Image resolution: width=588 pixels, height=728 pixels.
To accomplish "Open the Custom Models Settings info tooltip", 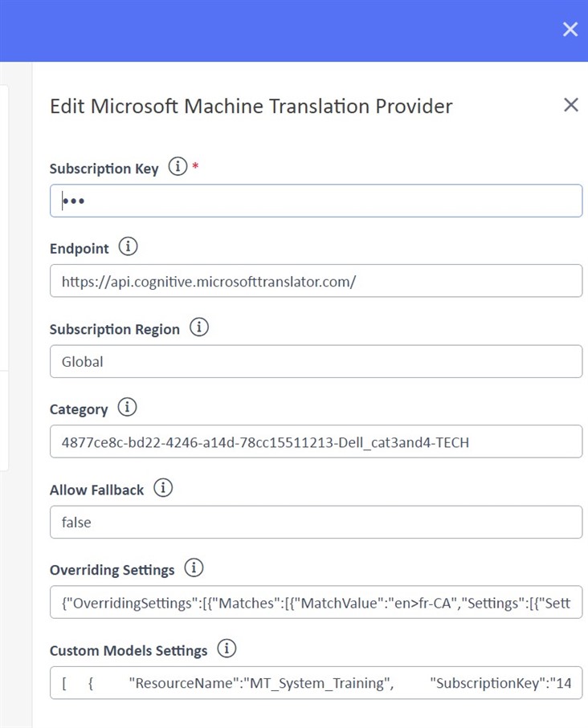I will [x=227, y=649].
